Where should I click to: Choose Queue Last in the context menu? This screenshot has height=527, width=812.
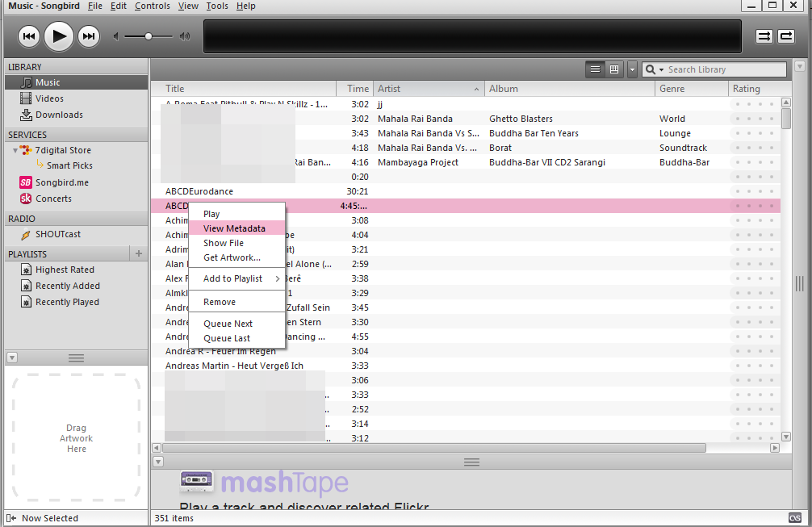click(x=236, y=338)
